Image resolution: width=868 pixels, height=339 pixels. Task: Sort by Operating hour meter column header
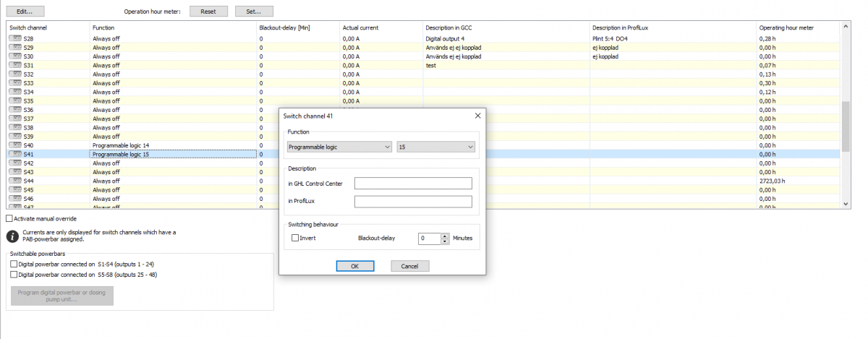[798, 27]
